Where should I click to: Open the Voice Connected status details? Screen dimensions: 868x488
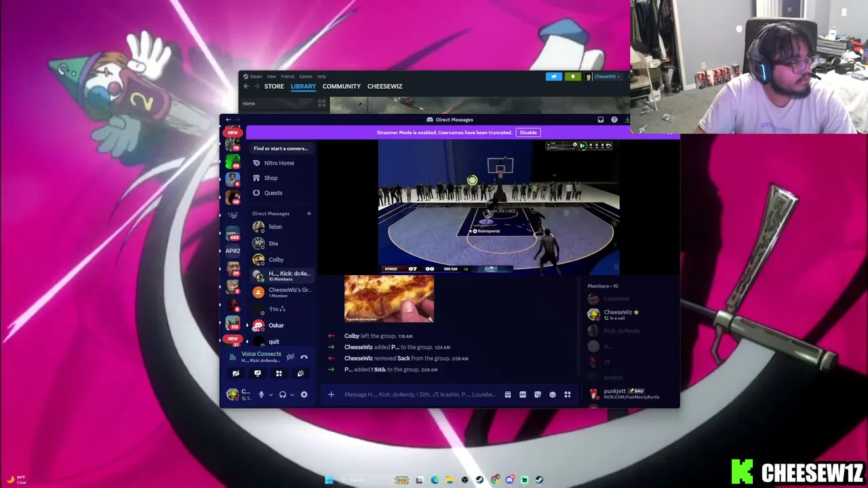pyautogui.click(x=261, y=354)
